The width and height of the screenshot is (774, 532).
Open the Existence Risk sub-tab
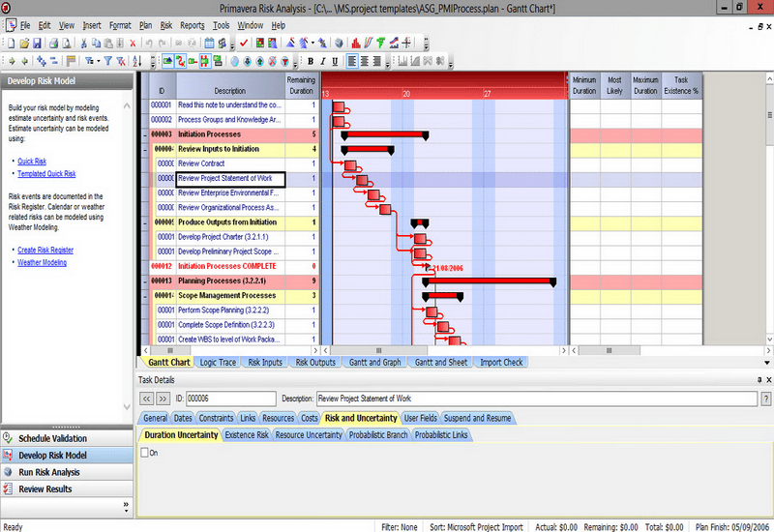point(247,434)
